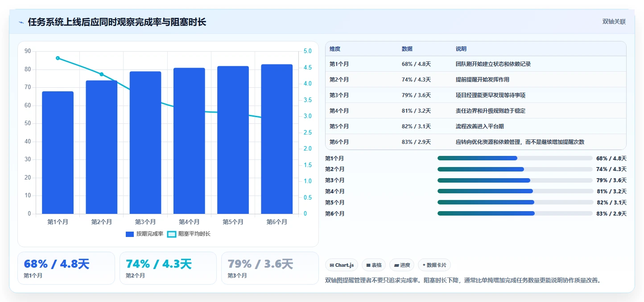Click the text 提前提醒开始发挥作用
This screenshot has height=302, width=644.
[x=483, y=80]
